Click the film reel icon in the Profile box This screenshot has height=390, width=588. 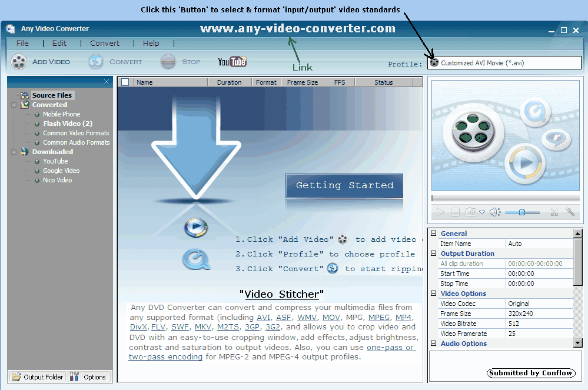click(434, 62)
